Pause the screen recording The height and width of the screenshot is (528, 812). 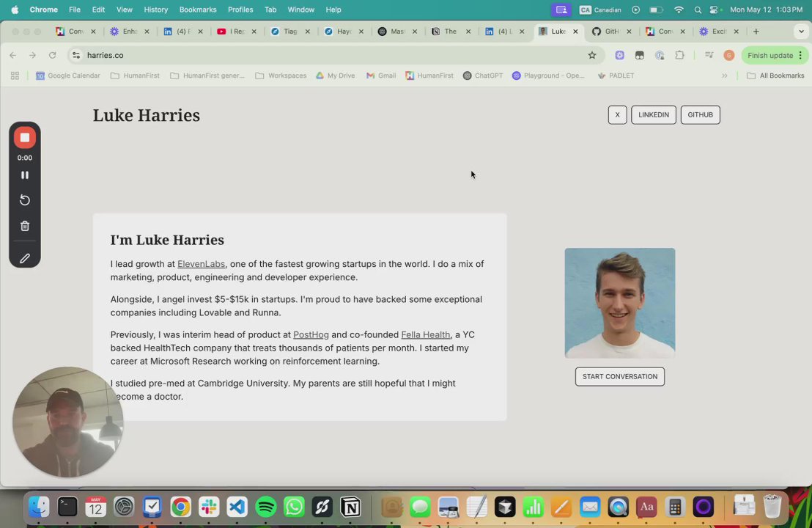pyautogui.click(x=24, y=175)
